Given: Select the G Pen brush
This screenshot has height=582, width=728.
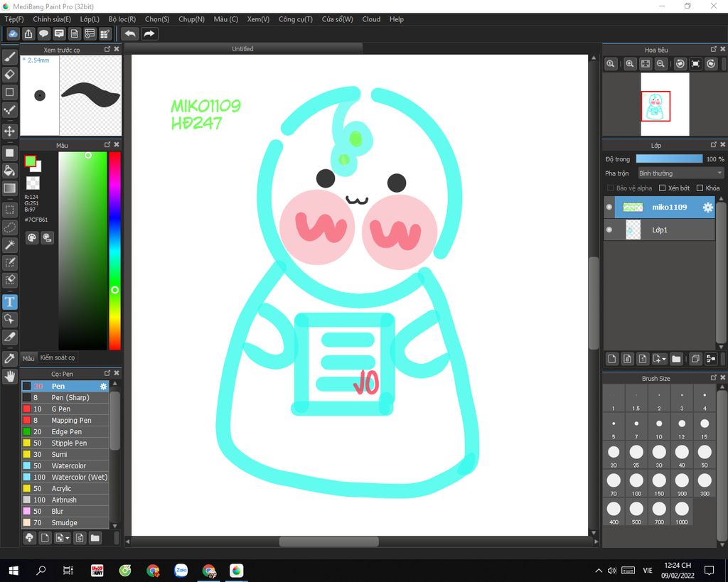Looking at the screenshot, I should [x=65, y=409].
